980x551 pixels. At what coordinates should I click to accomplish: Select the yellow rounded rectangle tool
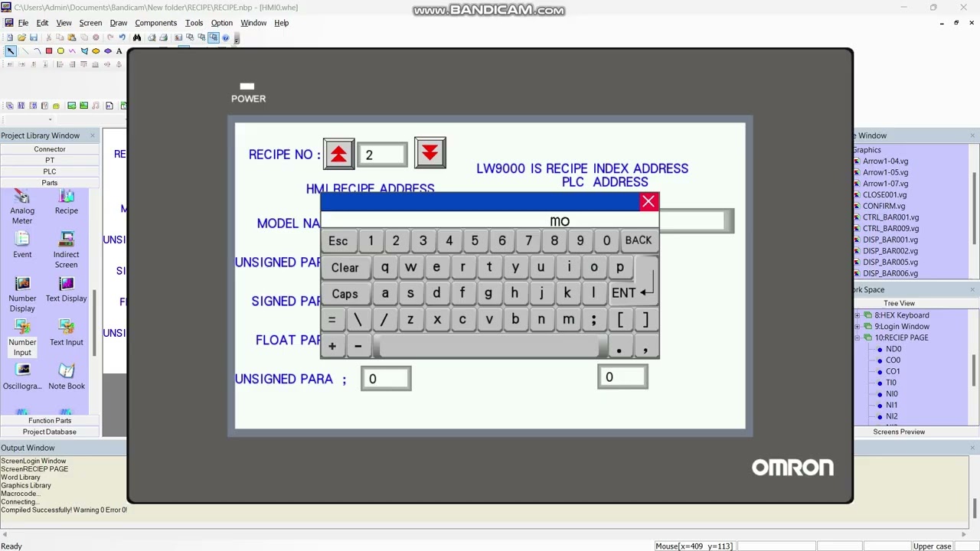pyautogui.click(x=60, y=51)
